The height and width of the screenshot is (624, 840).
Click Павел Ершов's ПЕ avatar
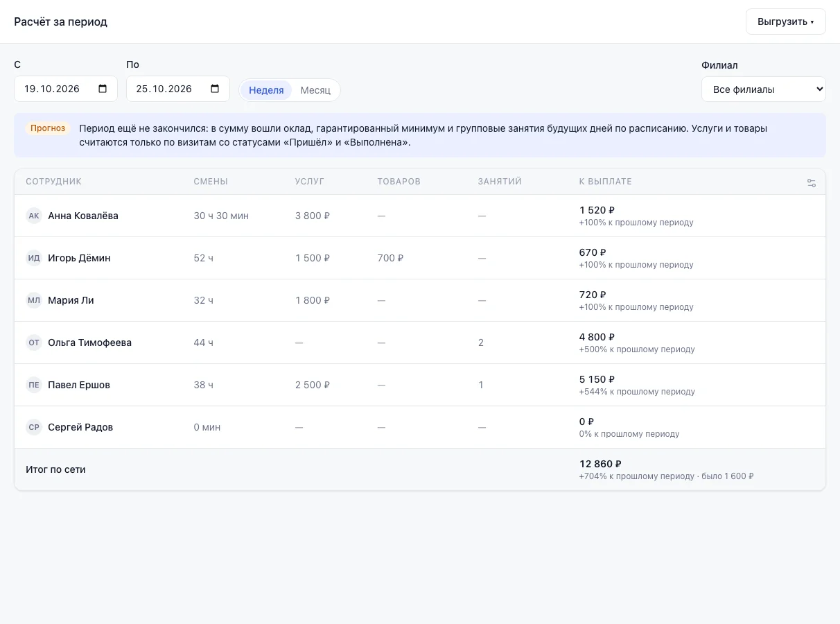(34, 385)
